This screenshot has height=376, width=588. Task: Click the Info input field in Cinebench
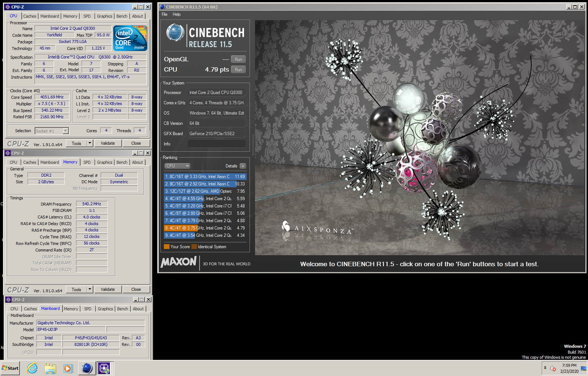[217, 144]
